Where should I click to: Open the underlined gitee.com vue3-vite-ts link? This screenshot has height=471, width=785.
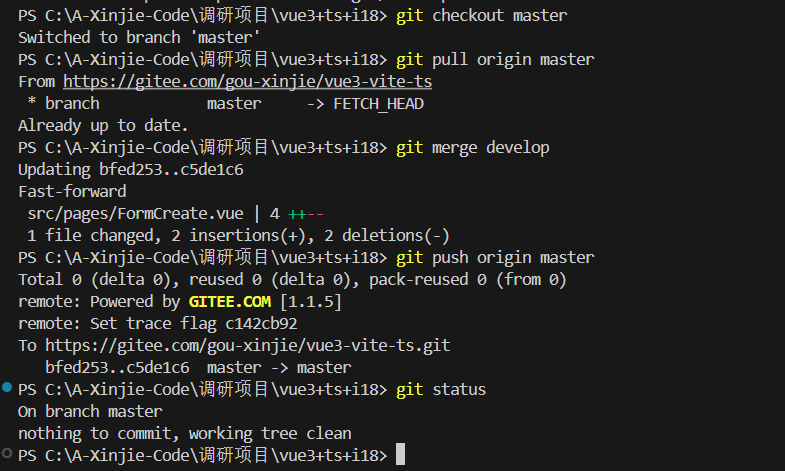pyautogui.click(x=247, y=82)
